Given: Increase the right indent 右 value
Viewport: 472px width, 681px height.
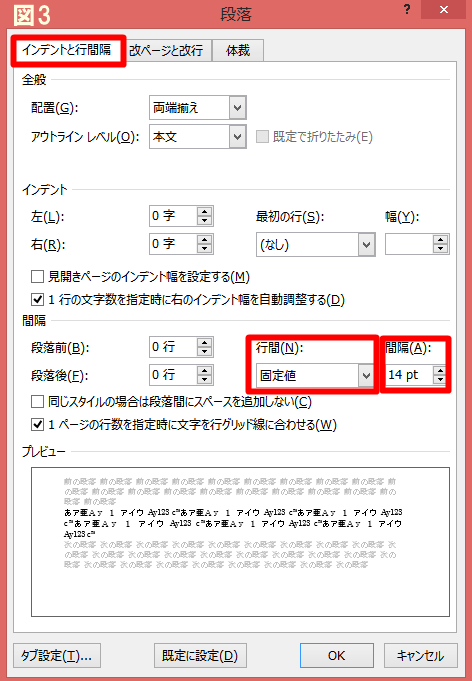Looking at the screenshot, I should (204, 239).
